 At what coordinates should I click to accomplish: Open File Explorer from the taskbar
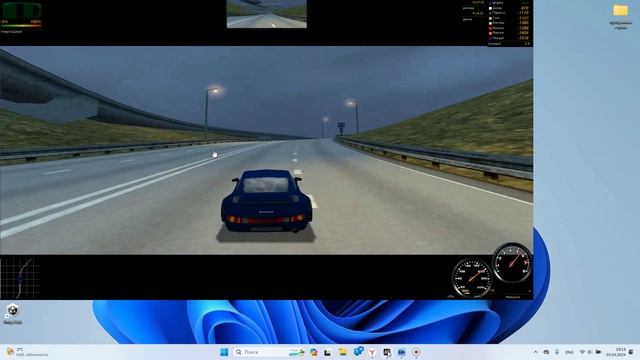pos(342,352)
